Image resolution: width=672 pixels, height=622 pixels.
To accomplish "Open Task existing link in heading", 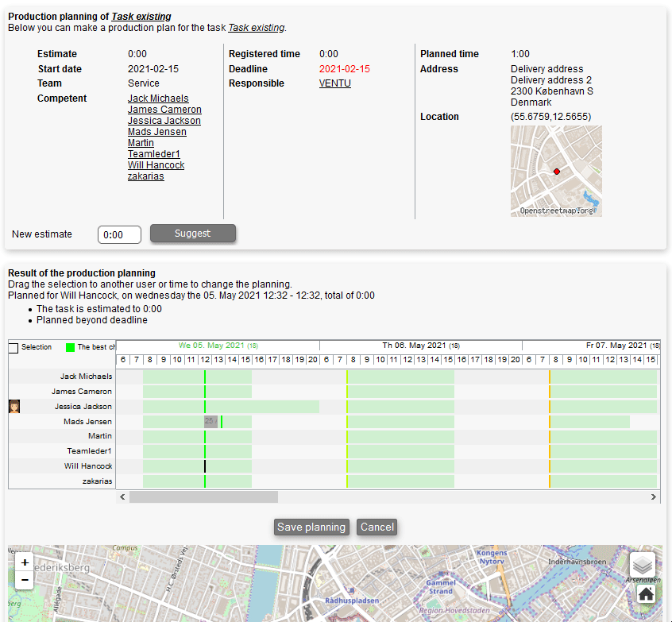I will click(x=141, y=16).
